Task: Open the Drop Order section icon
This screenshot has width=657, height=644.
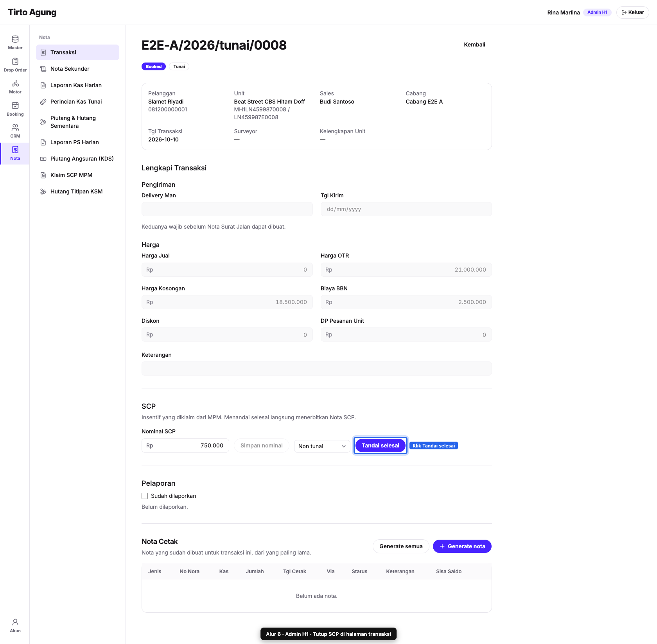Action: pyautogui.click(x=15, y=61)
